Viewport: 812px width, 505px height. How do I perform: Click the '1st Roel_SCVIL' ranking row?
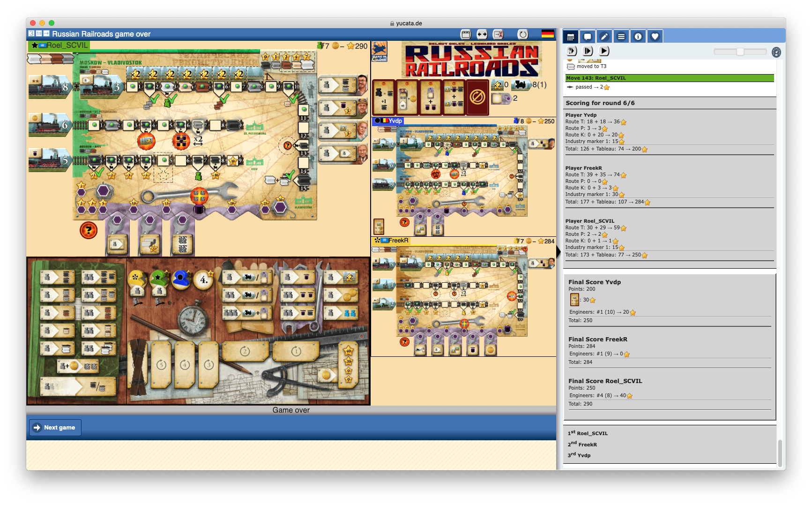coord(588,433)
